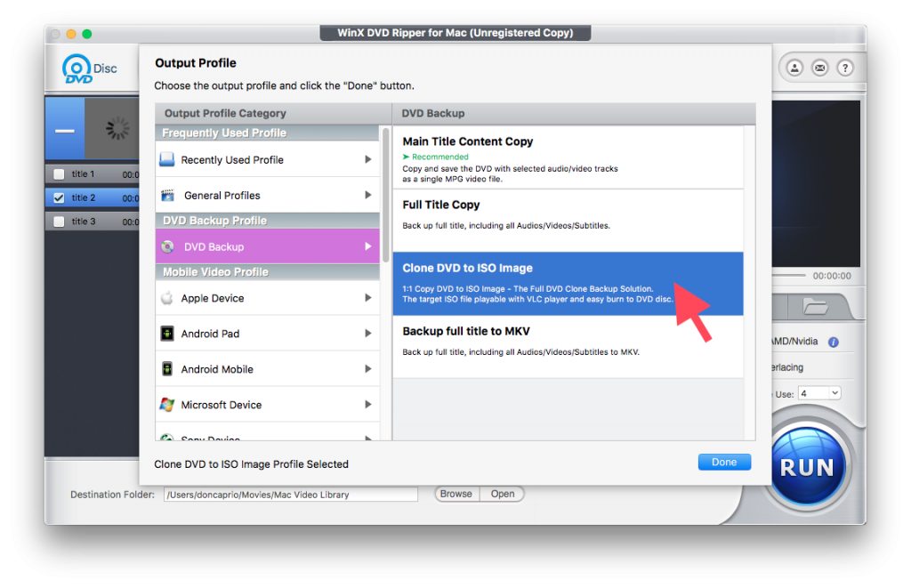Click the 00:00:00 time display

832,276
